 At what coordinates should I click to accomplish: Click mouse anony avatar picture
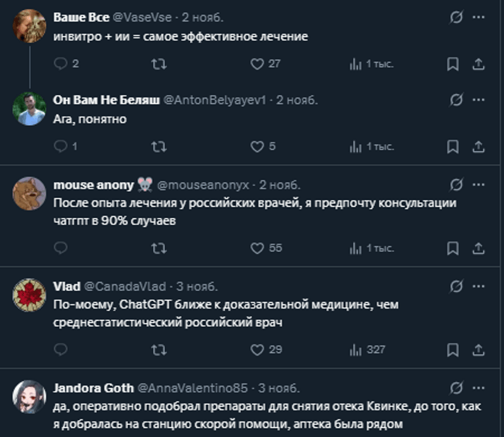pyautogui.click(x=30, y=193)
